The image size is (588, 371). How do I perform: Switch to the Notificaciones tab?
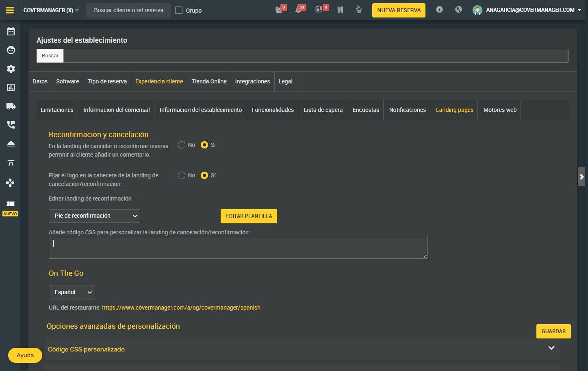tap(408, 110)
